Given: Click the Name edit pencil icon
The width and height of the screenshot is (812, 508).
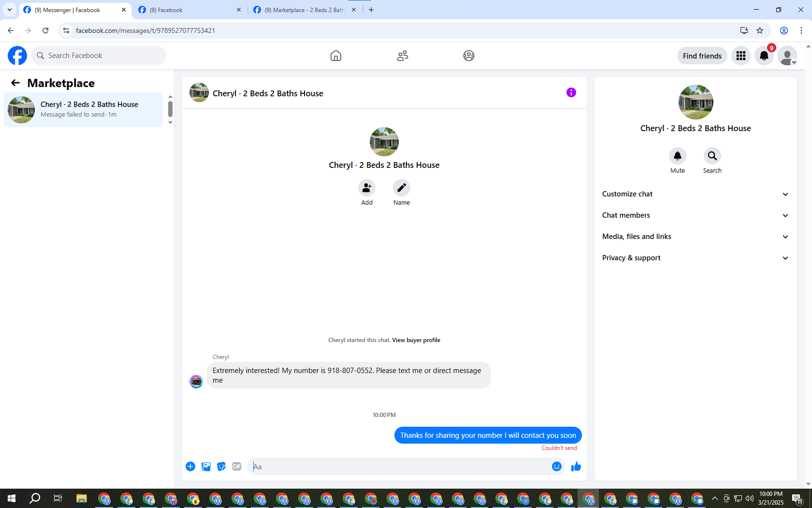Looking at the screenshot, I should click(402, 188).
